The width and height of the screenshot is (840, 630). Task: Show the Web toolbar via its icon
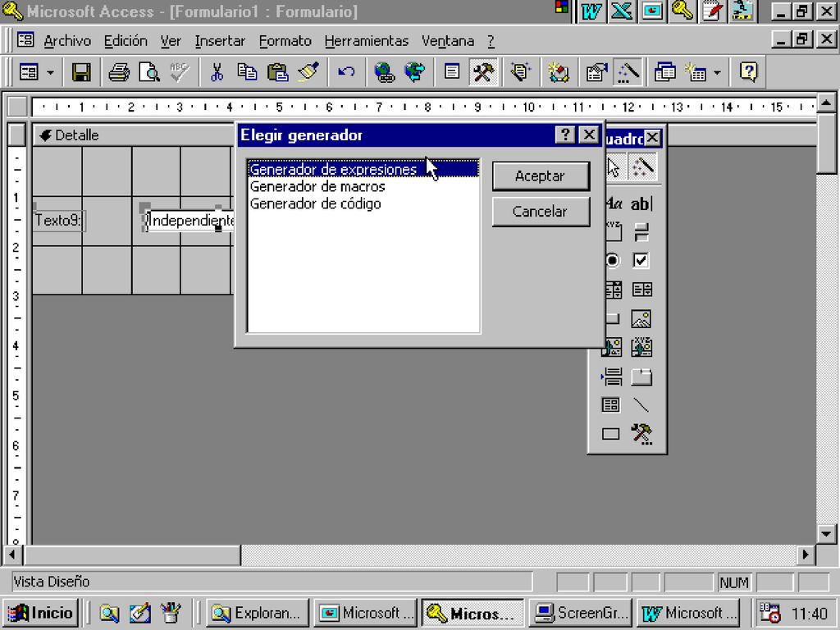(414, 72)
